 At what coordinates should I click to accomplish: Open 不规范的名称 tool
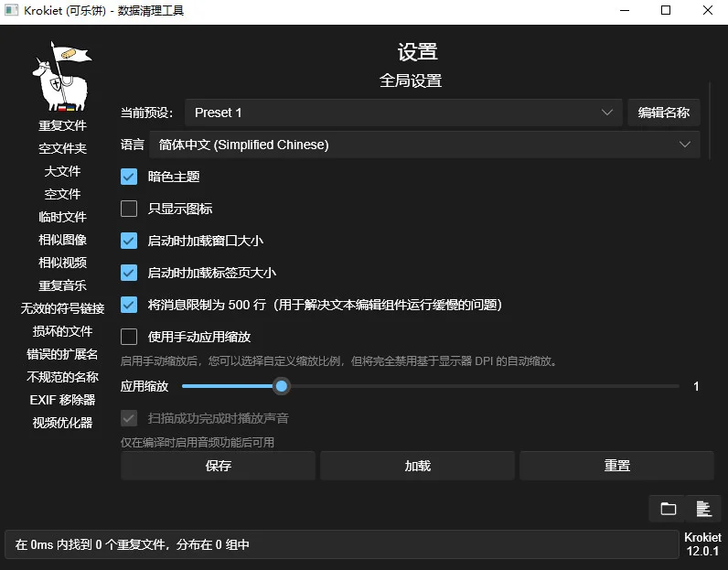62,377
